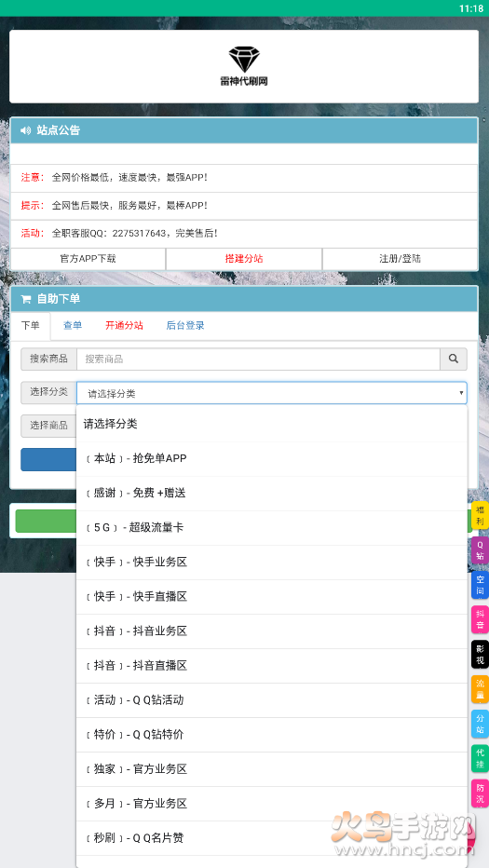Open the 影视 side shortcut
The image size is (489, 868).
click(x=480, y=654)
